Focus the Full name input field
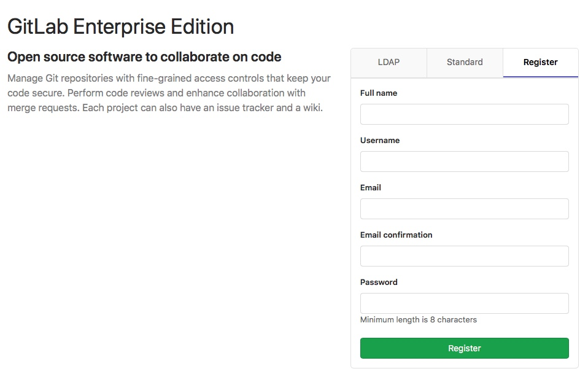This screenshot has width=588, height=374. tap(464, 114)
